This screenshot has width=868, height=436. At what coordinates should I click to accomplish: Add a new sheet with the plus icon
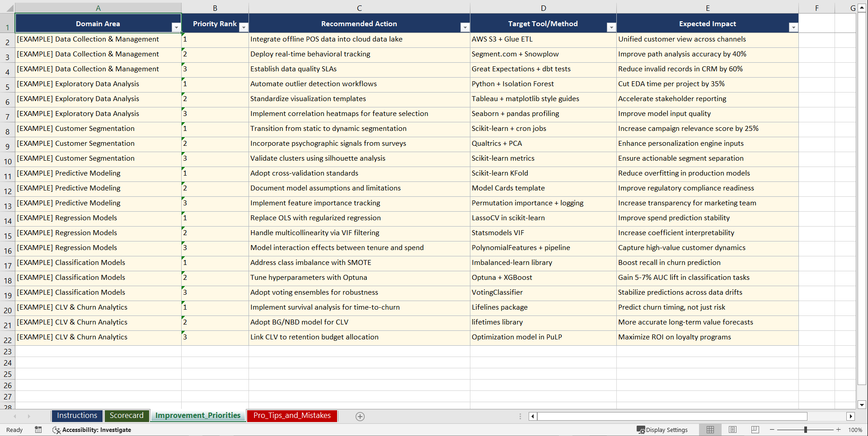[360, 416]
